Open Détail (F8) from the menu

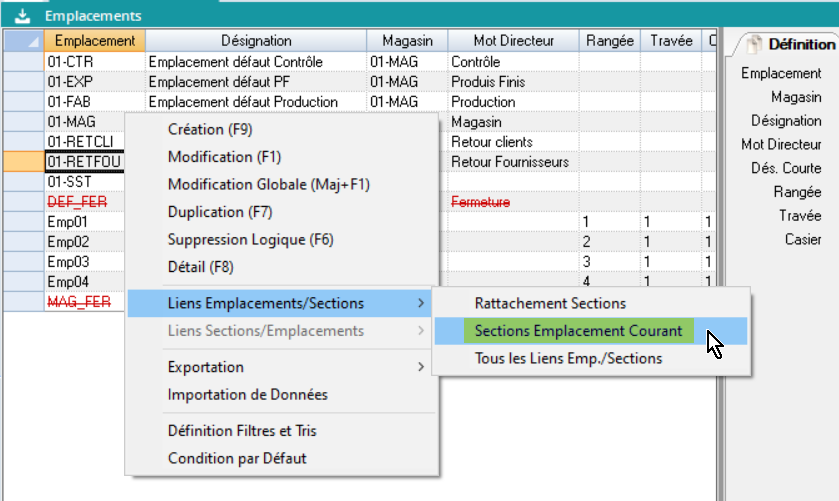point(201,267)
